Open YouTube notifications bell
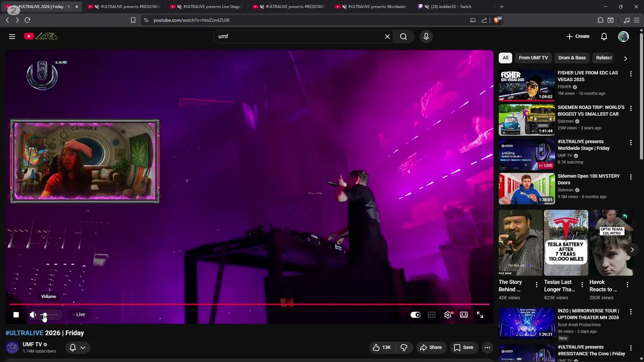The image size is (644, 362). point(604,36)
